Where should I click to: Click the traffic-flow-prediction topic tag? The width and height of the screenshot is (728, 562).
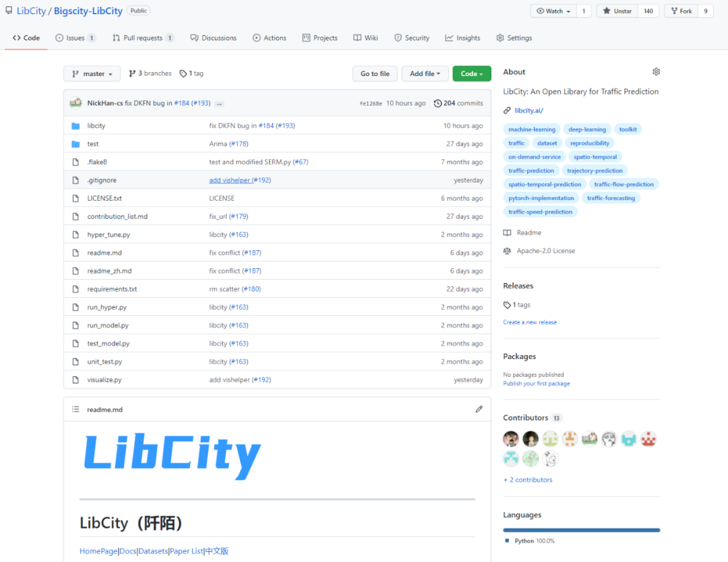(x=624, y=184)
